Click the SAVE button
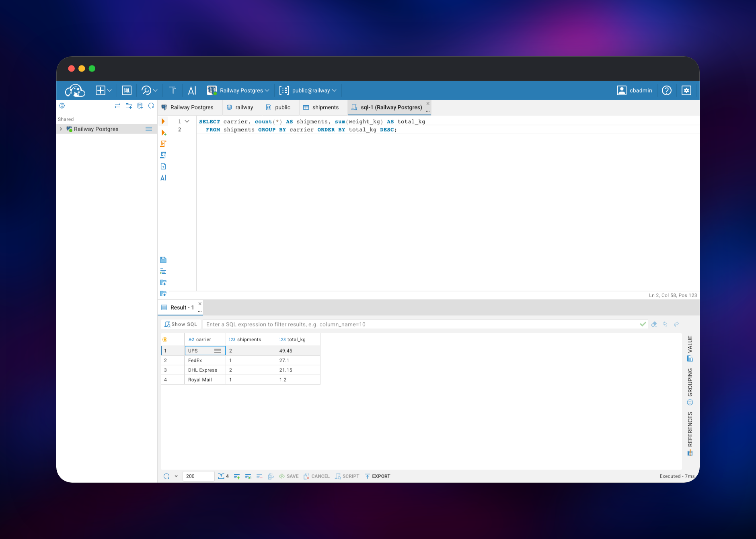The image size is (756, 539). click(289, 476)
